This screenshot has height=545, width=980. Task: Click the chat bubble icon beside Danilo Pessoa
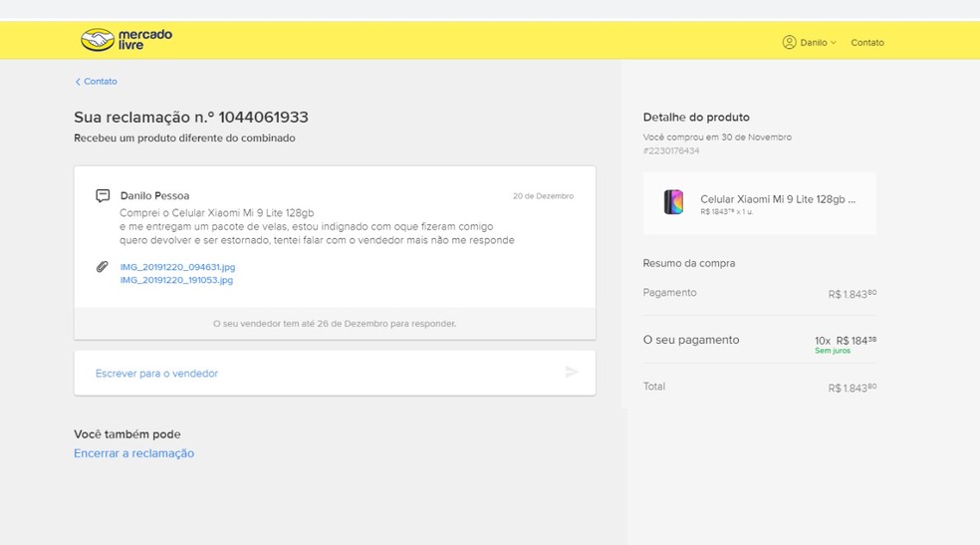tap(103, 195)
